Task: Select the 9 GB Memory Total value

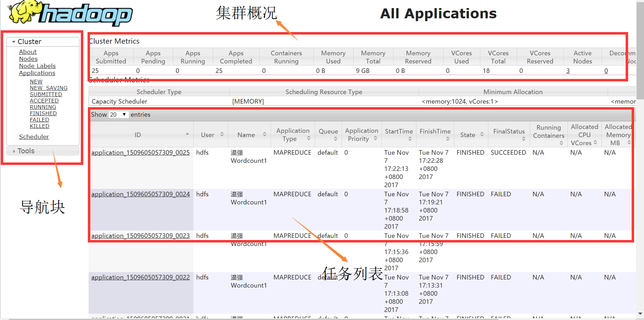Action: click(363, 71)
